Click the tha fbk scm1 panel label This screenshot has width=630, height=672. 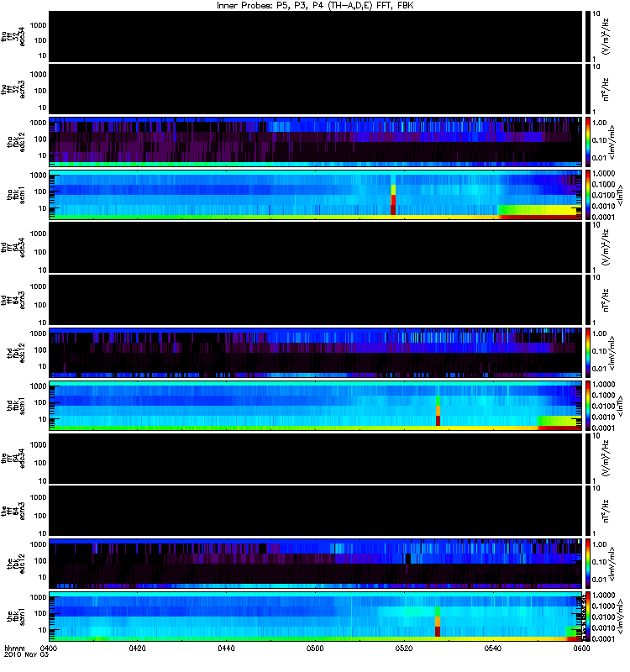coord(16,195)
